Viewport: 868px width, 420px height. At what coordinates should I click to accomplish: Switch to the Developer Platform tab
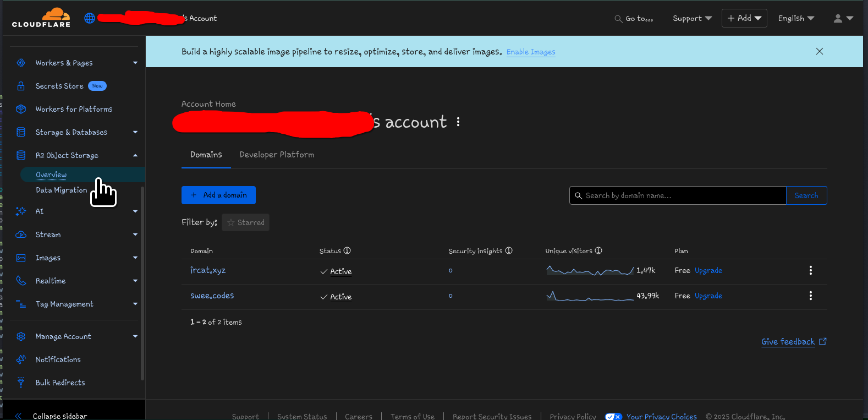tap(277, 155)
